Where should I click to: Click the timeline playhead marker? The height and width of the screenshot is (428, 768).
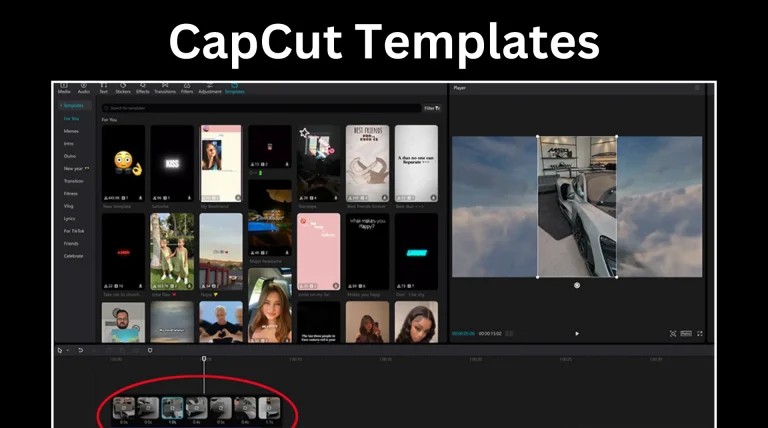click(204, 359)
